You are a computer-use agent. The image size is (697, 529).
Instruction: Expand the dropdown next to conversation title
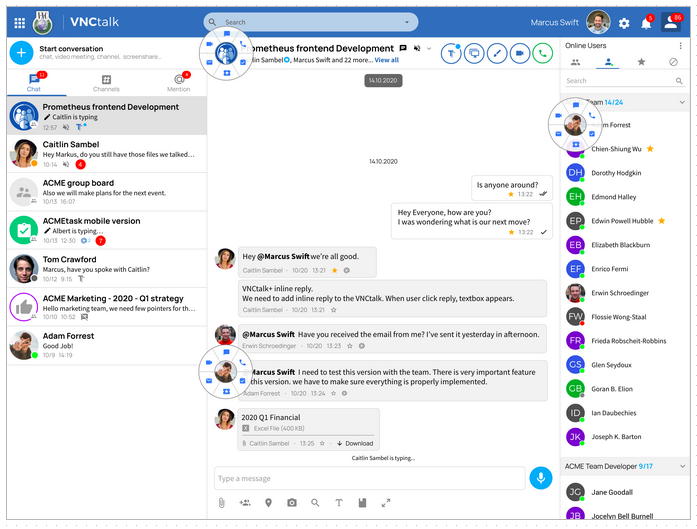(429, 48)
